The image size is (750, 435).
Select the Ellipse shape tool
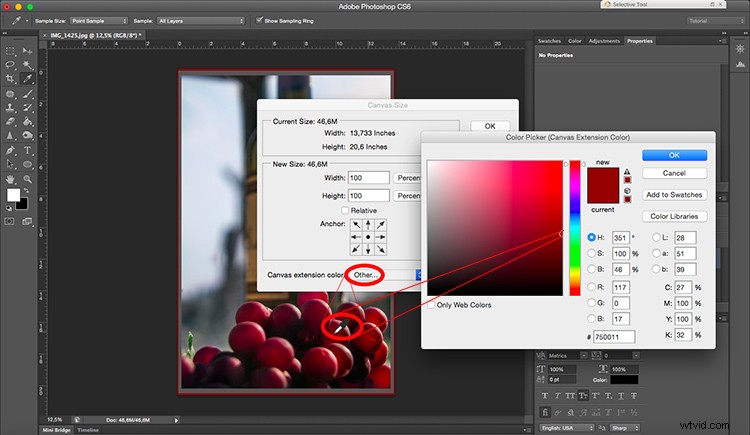[x=27, y=164]
